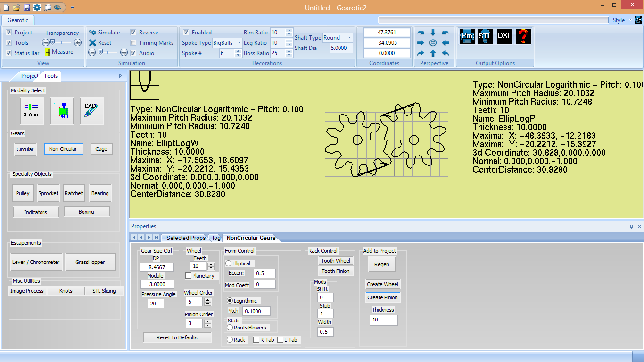Click the Measure tool icon
644x362 pixels.
click(48, 52)
